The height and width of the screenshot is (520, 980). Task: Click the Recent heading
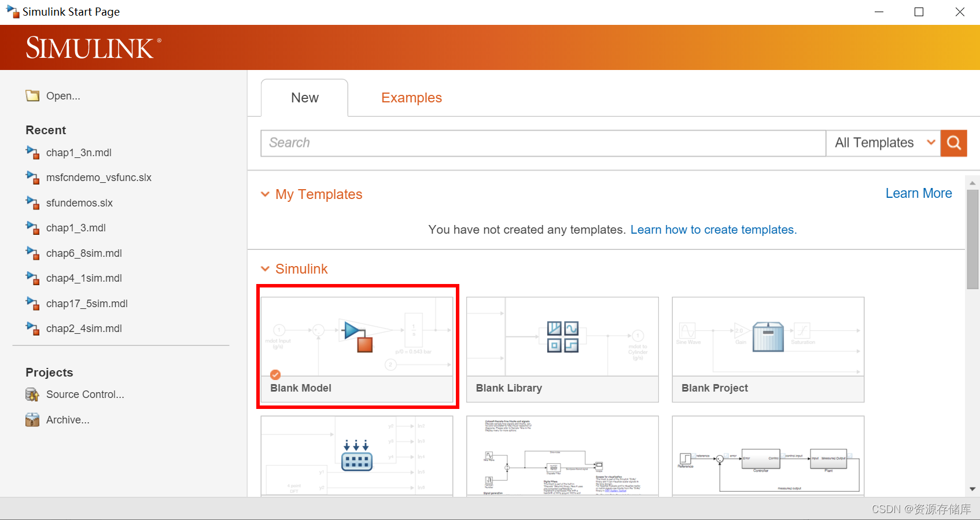[x=46, y=130]
